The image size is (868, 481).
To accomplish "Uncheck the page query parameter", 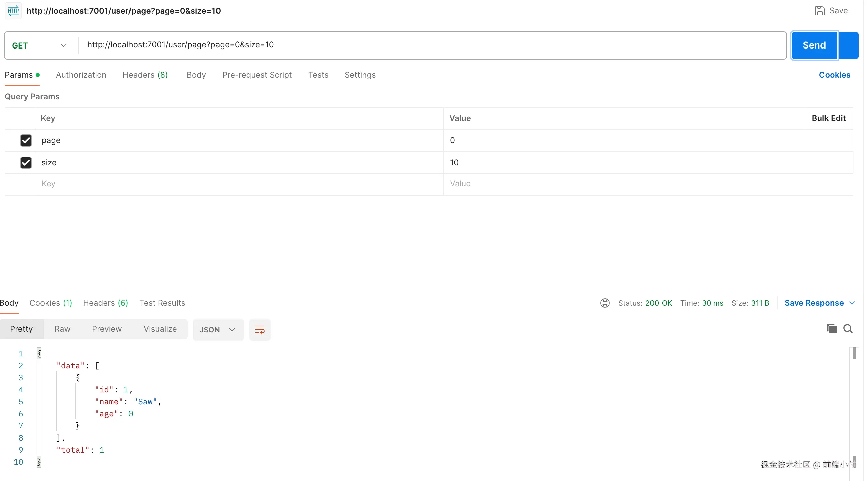I will tap(26, 140).
